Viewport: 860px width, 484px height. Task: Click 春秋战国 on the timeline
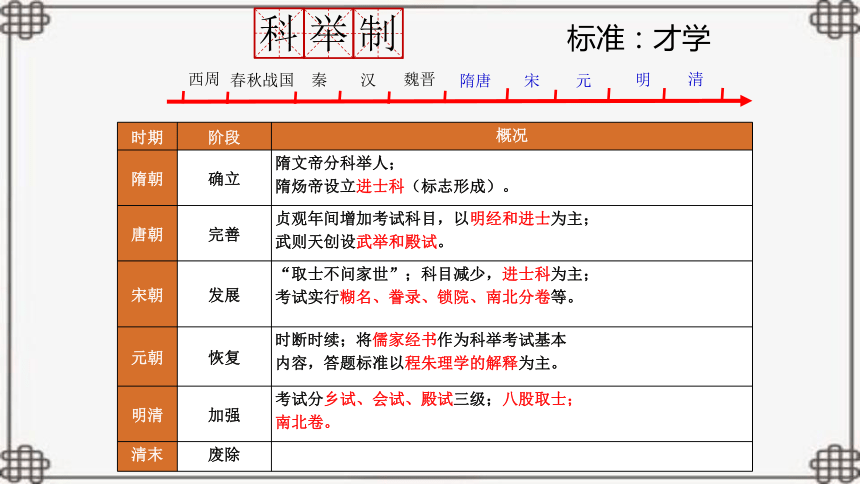(262, 80)
